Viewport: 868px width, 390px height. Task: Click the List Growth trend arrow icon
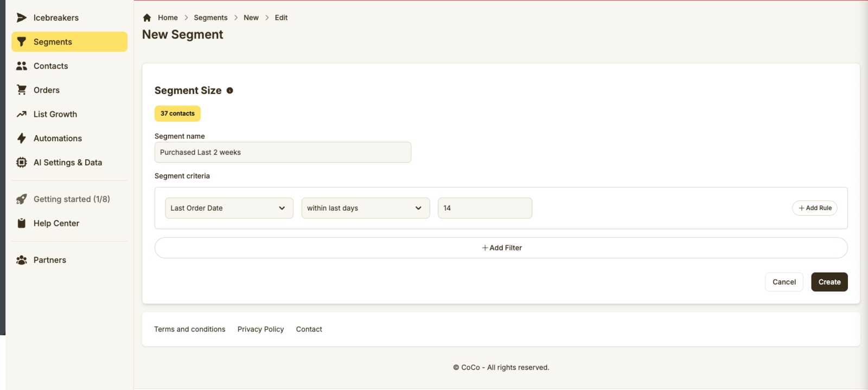[x=22, y=114]
